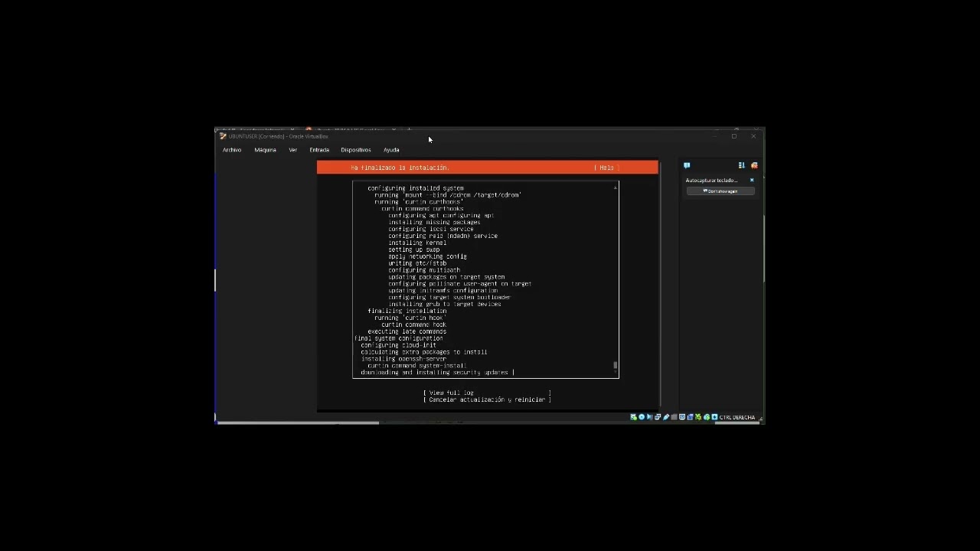Click the horizontal scrollbar at window bottom
This screenshot has width=980, height=551.
(299, 422)
